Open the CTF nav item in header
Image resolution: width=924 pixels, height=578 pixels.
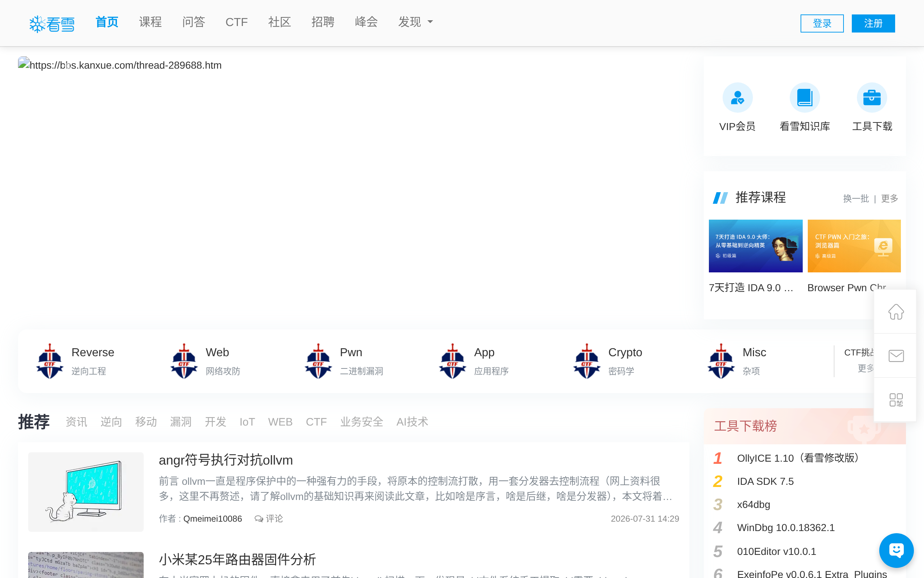(x=237, y=22)
